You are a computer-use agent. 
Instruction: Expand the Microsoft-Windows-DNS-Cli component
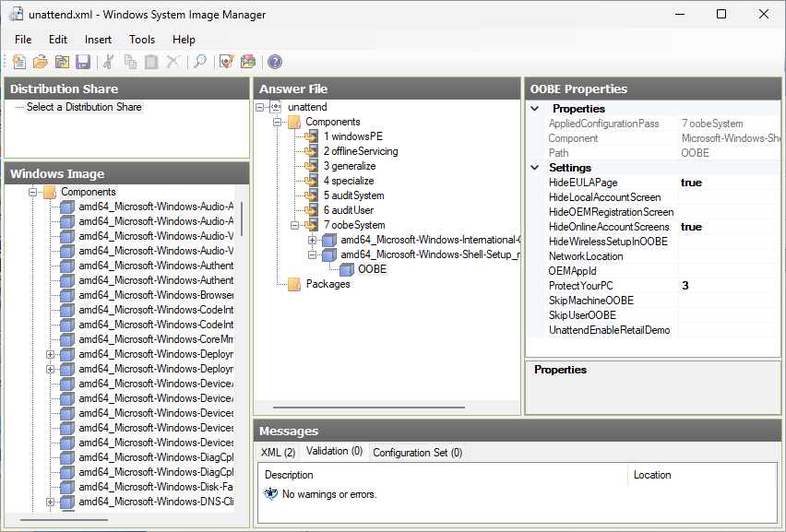pos(50,502)
